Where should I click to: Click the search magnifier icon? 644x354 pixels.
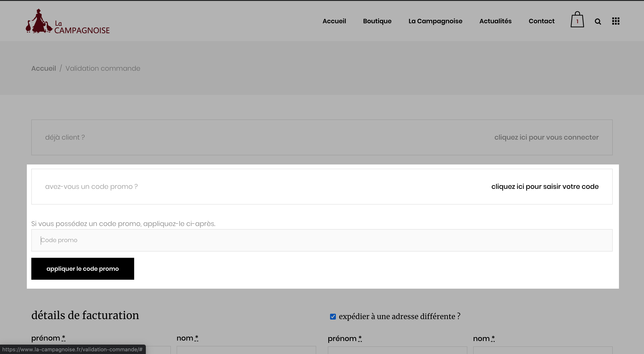pos(598,21)
